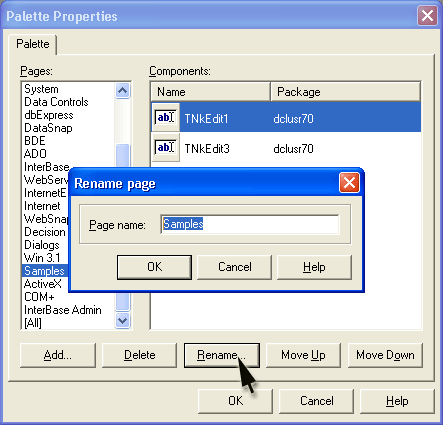Click the Pages list scroll-up arrow
Viewport: 443px width, 425px height.
122,90
